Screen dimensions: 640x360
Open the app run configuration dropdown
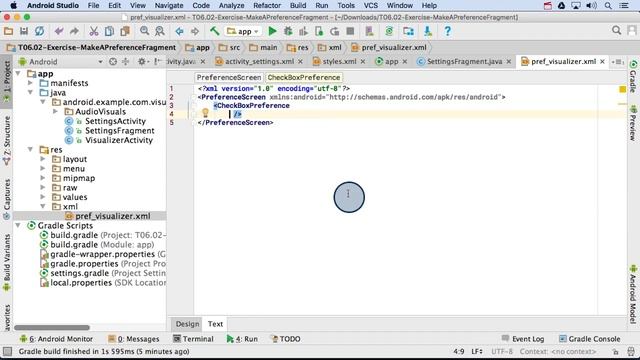click(243, 31)
